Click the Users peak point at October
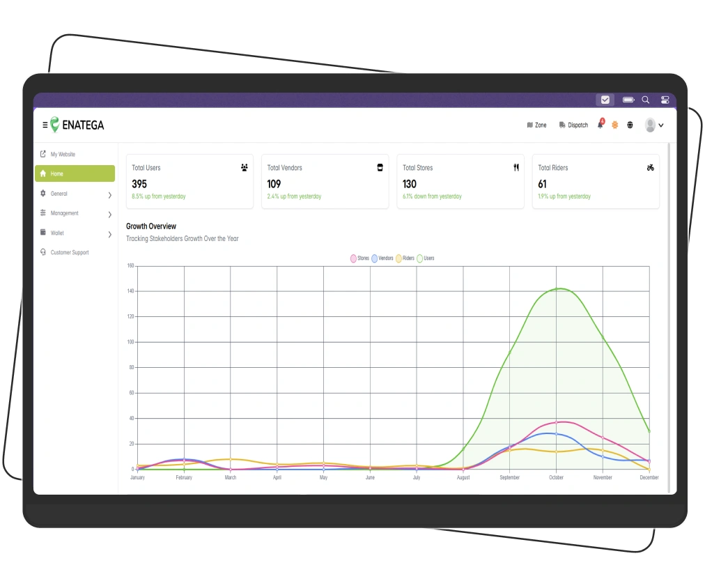705x588 pixels. 556,288
